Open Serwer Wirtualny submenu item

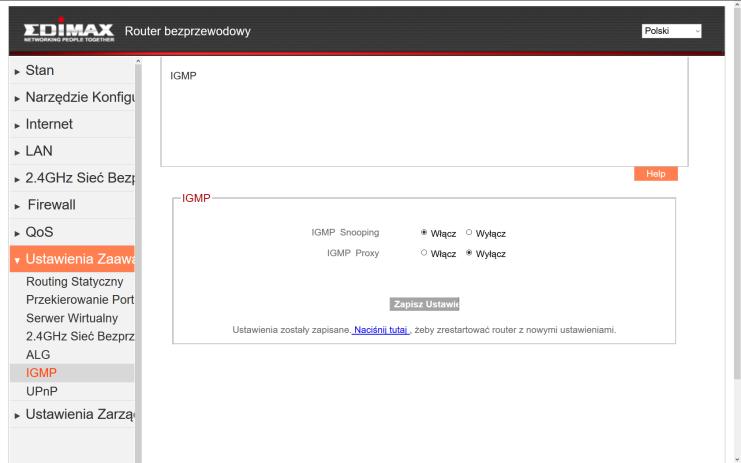point(72,318)
